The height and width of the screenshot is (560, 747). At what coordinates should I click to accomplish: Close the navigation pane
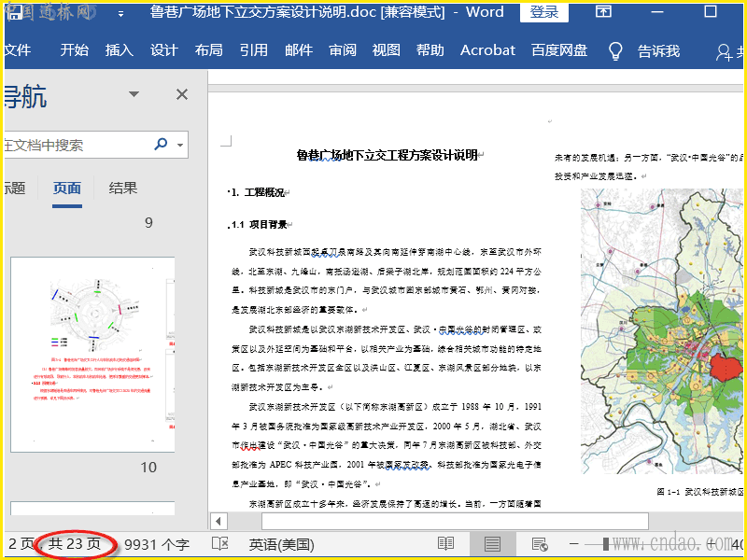[182, 94]
